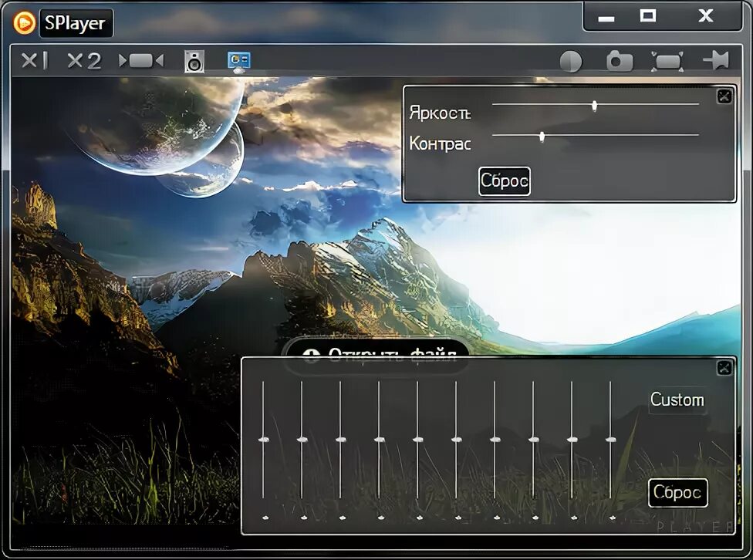The height and width of the screenshot is (560, 753).
Task: Click Сброс in the brightness panel
Action: tap(505, 181)
